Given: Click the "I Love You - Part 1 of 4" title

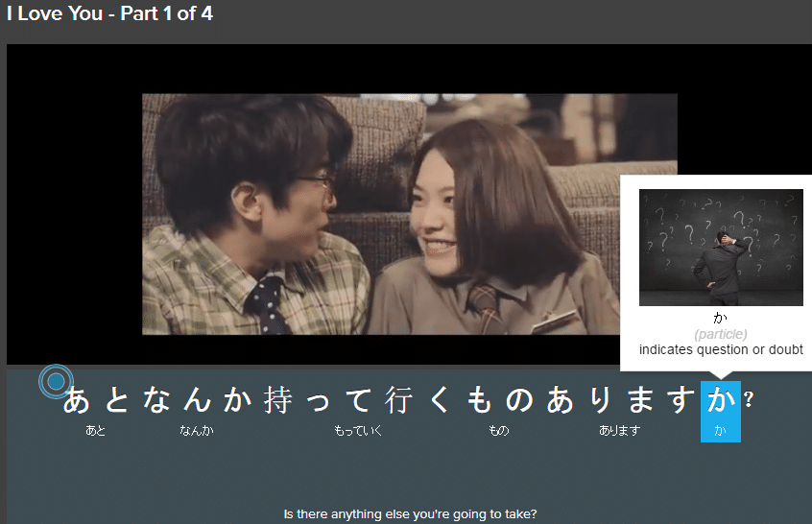Looking at the screenshot, I should (x=110, y=15).
